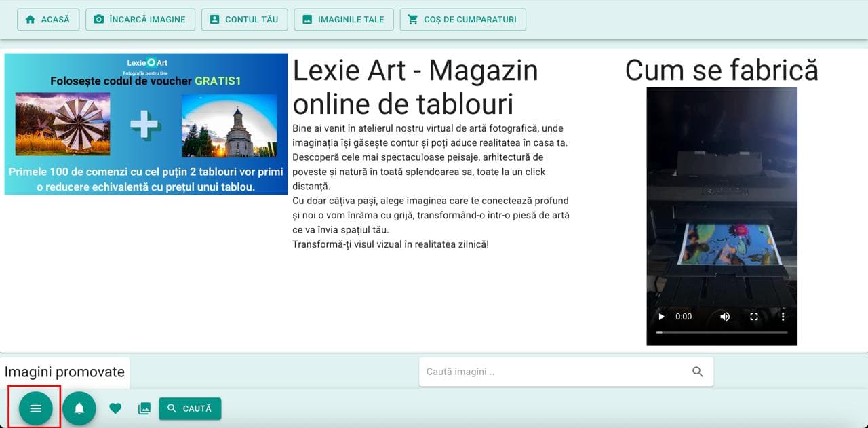
Task: Open video more options three-dot menu
Action: point(783,317)
